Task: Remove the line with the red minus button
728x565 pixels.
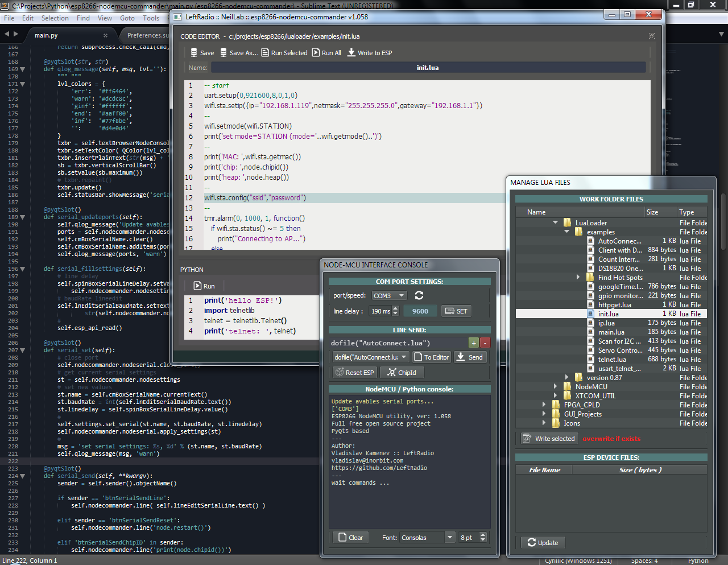Action: [x=485, y=343]
